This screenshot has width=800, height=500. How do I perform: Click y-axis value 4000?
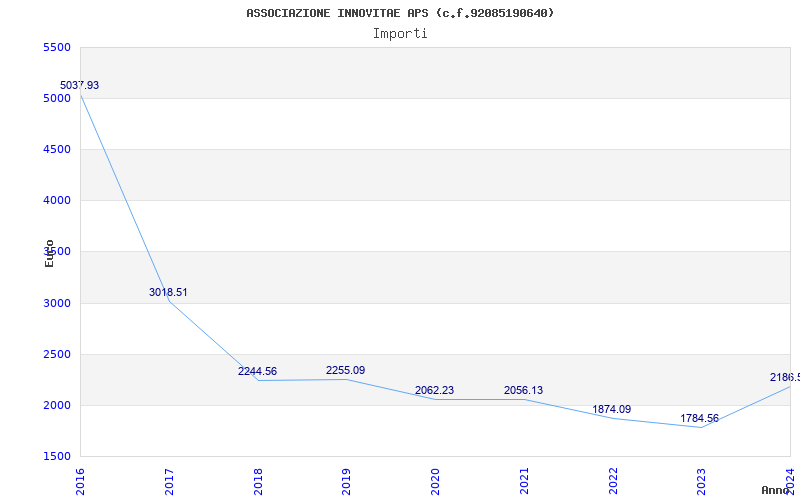pos(58,201)
